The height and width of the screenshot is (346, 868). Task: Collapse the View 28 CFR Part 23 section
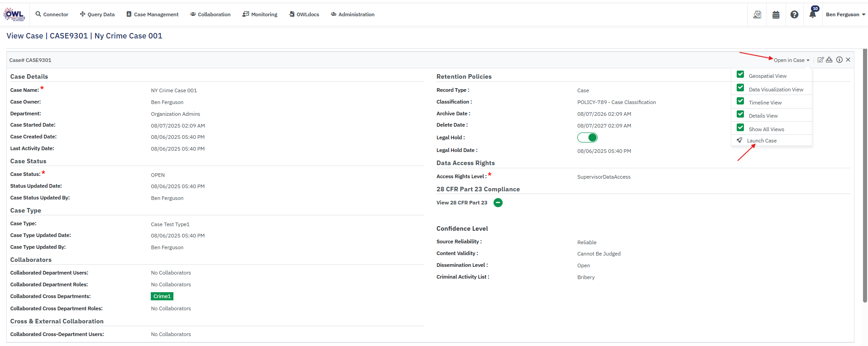point(498,203)
